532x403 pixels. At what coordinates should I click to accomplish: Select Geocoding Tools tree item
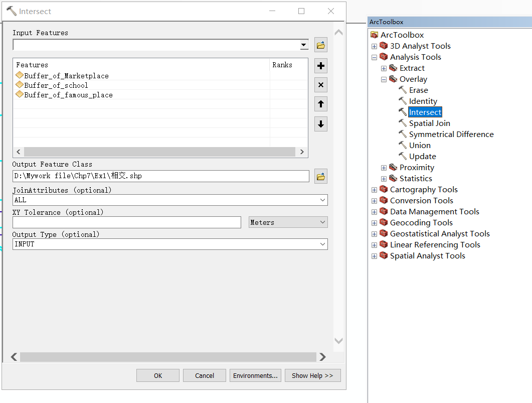(x=421, y=223)
